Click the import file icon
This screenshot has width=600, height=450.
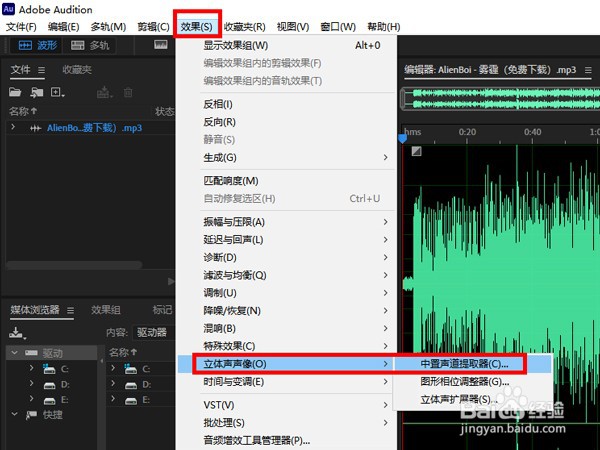coord(37,92)
